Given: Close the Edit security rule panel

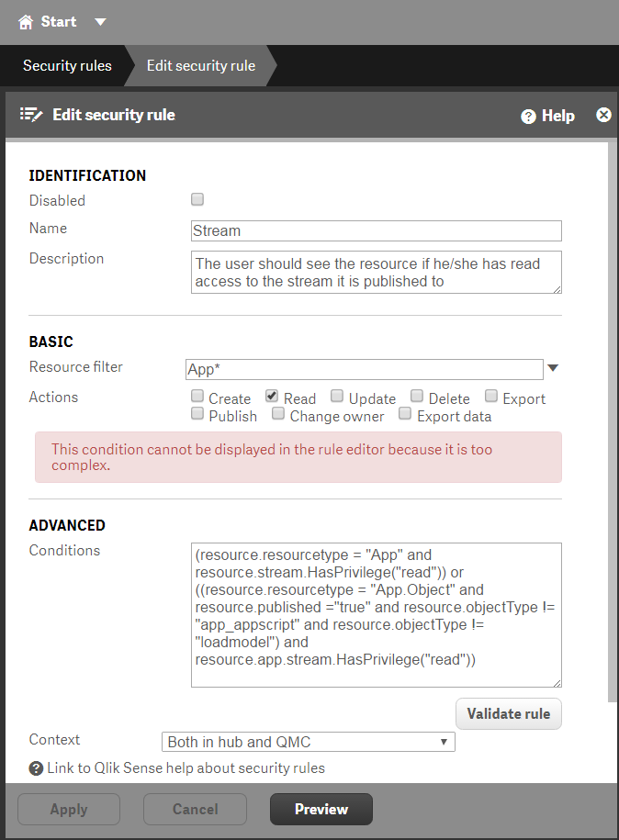Looking at the screenshot, I should pyautogui.click(x=603, y=115).
